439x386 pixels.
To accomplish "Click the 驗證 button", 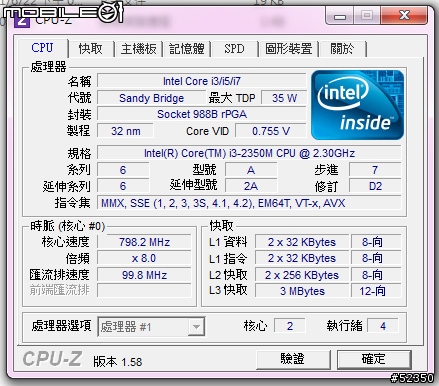I will (293, 359).
